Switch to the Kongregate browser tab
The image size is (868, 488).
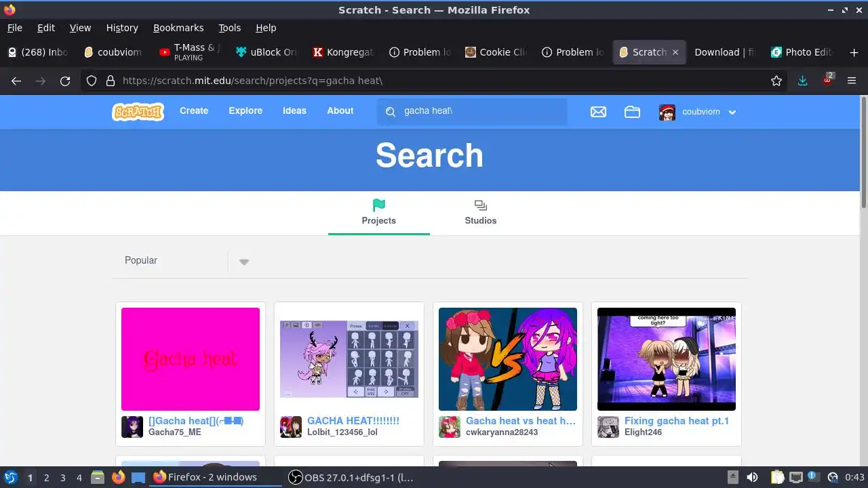coord(343,52)
